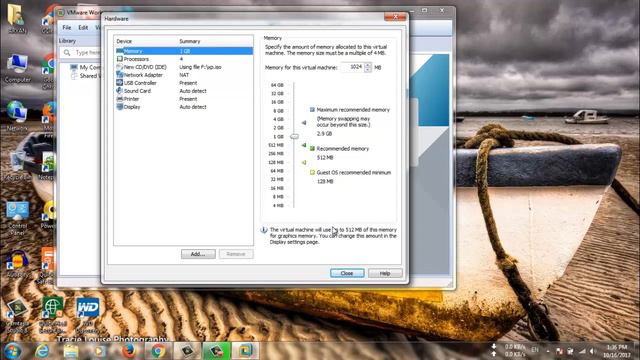Click the maximum recommended memory blue marker
The width and height of the screenshot is (640, 360).
[304, 122]
